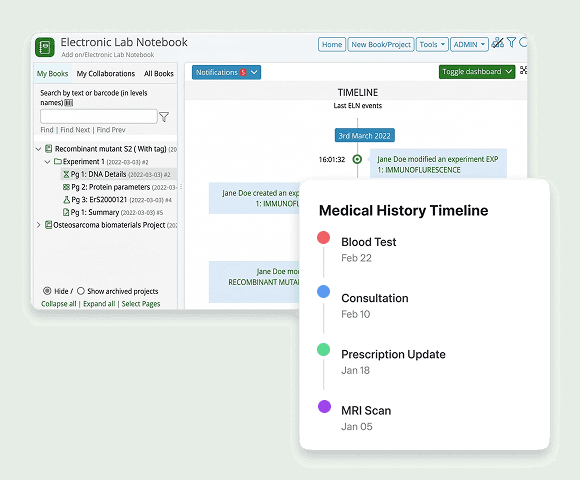This screenshot has height=480, width=580.
Task: Switch to the My Collaborations tab
Action: pos(106,74)
